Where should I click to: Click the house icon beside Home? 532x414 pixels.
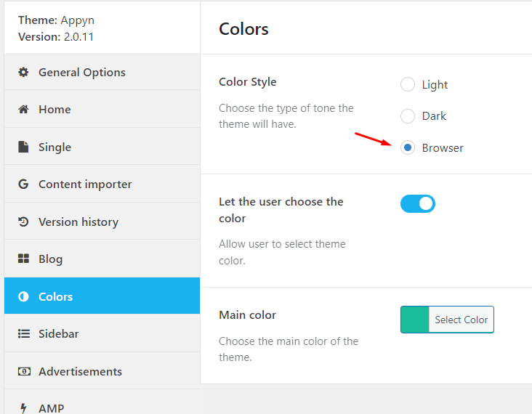pyautogui.click(x=23, y=109)
